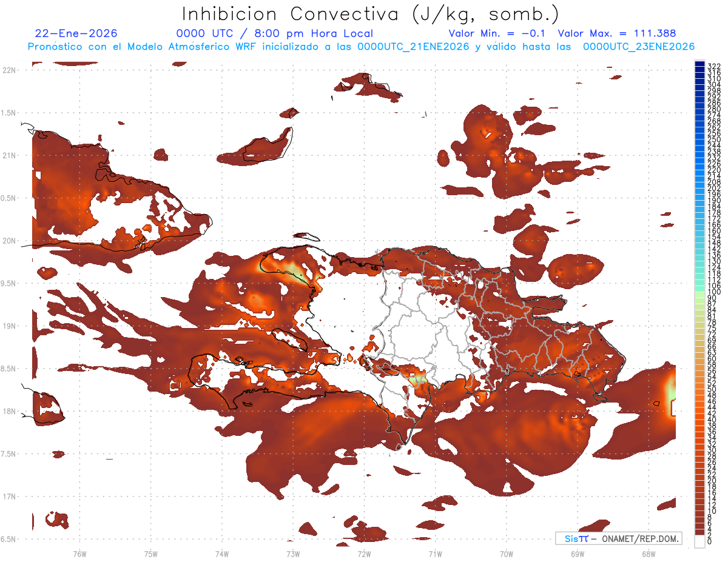Click the '100' value on the color scale

pyautogui.click(x=713, y=292)
